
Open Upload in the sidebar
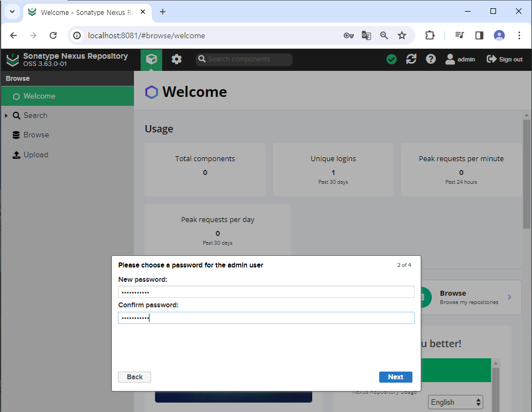(x=35, y=154)
